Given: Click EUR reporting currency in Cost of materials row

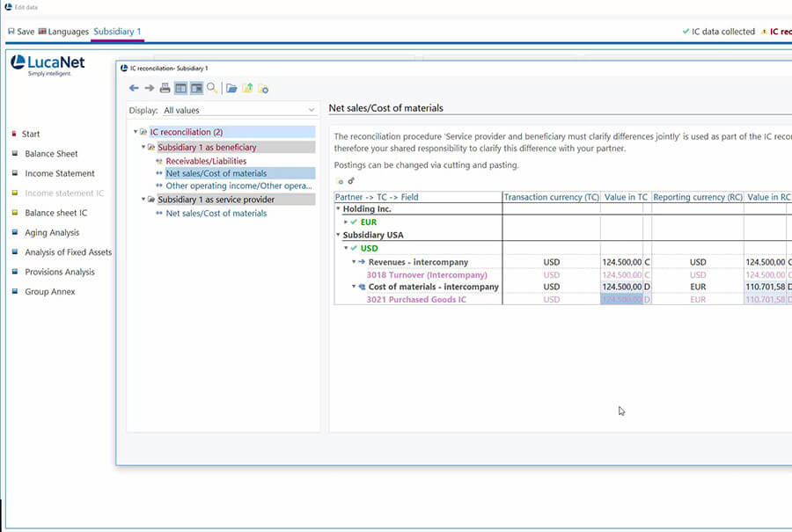Looking at the screenshot, I should click(x=698, y=287).
